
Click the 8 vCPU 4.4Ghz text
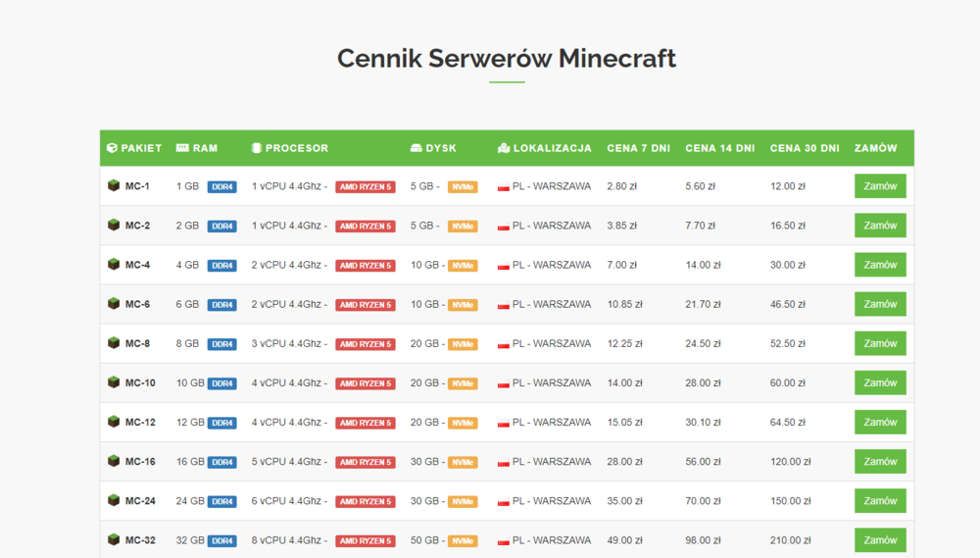point(286,540)
